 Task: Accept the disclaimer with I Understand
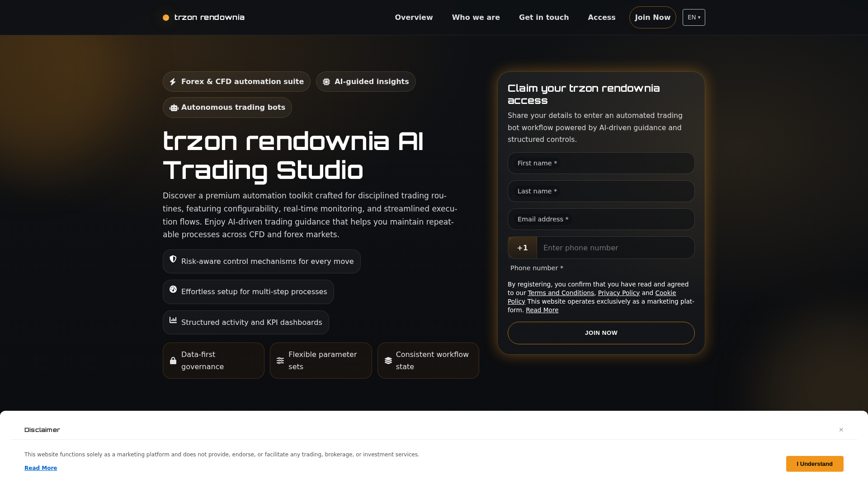pyautogui.click(x=815, y=464)
